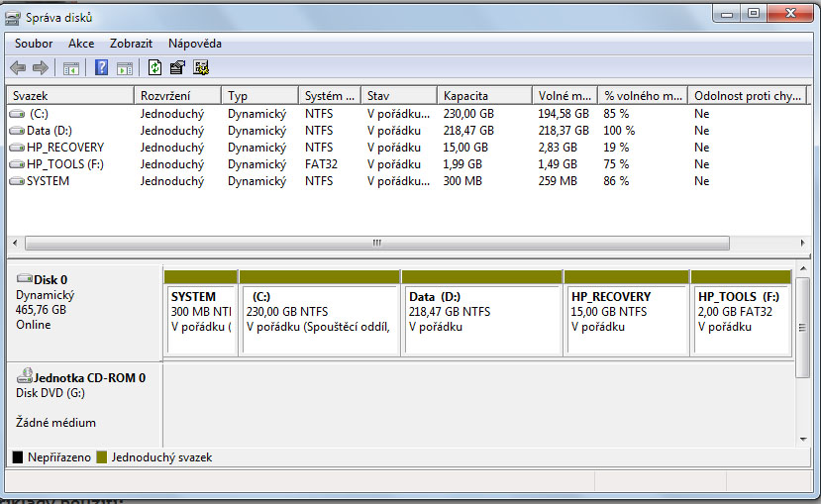Sort by the Rozvržení column header
The image size is (821, 504).
point(177,96)
